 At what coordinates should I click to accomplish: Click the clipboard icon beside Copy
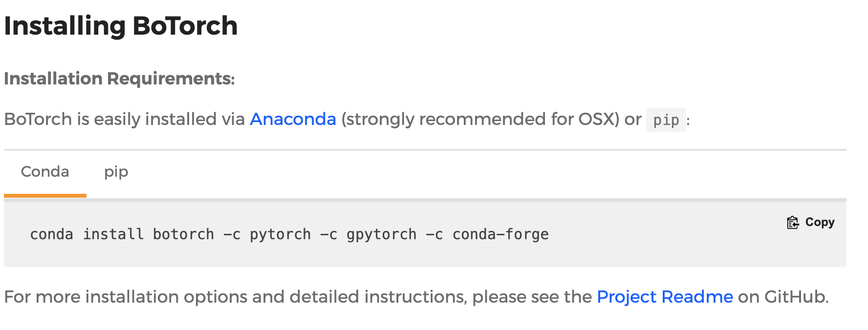[x=792, y=223]
